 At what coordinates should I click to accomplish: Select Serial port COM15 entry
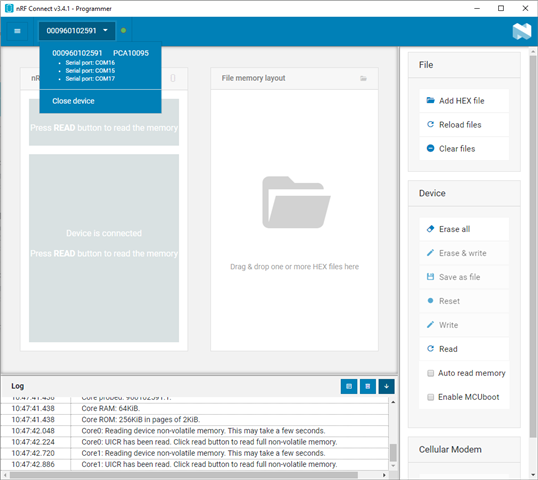point(90,71)
